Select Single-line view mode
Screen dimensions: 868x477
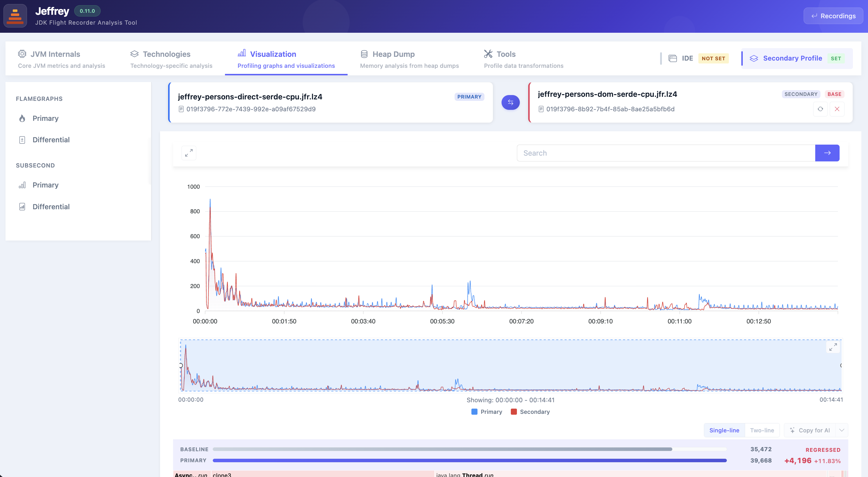tap(724, 430)
